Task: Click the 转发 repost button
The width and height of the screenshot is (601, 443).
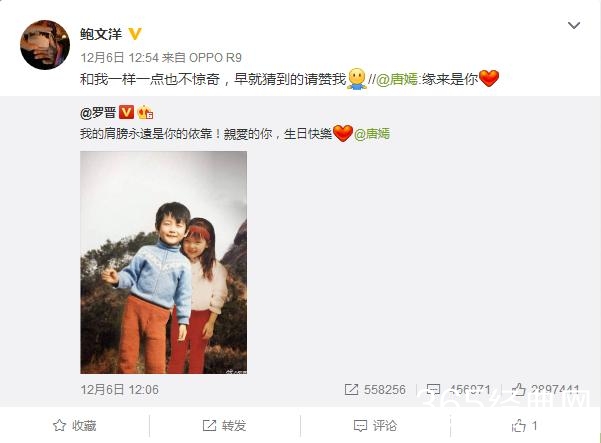Action: tap(224, 425)
